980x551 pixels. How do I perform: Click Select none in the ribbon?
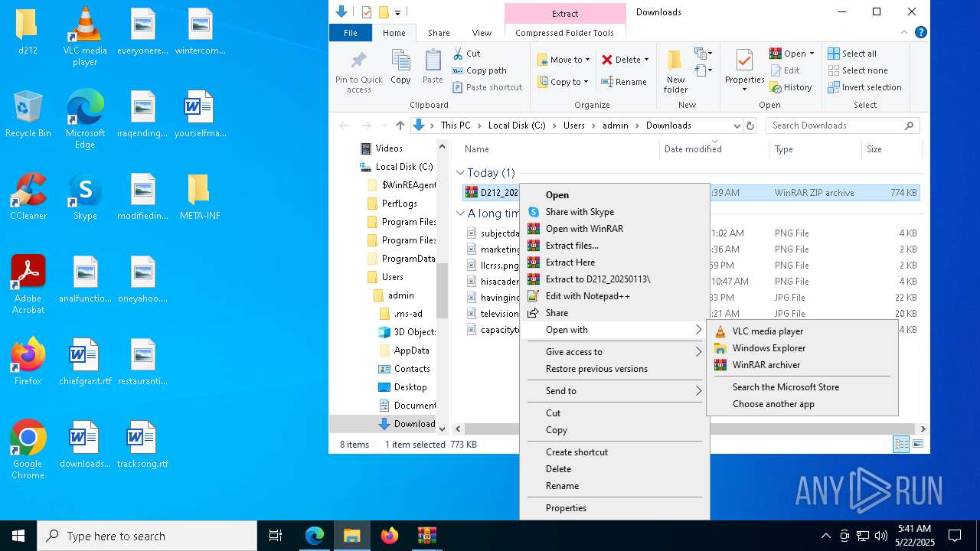point(857,70)
